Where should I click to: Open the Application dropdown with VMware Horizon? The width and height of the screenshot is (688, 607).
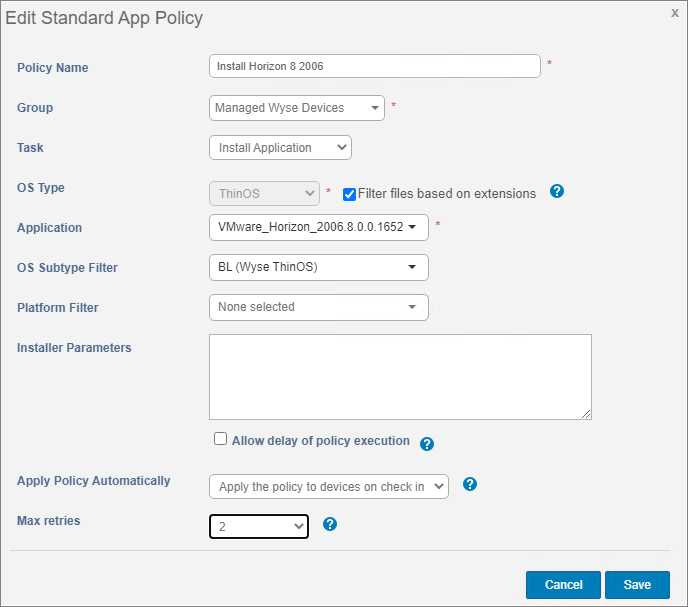(x=318, y=227)
